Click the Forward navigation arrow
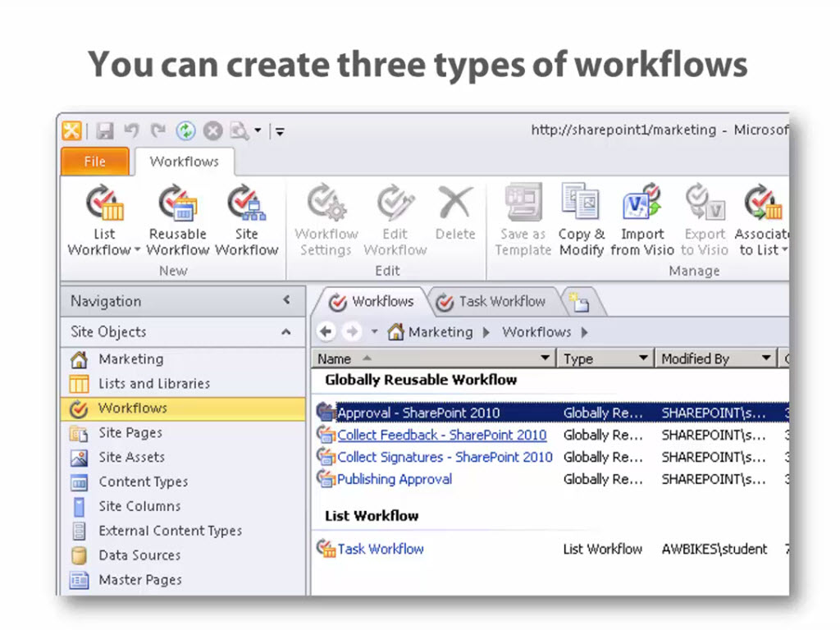Screen dimensions: 840x630 [352, 331]
